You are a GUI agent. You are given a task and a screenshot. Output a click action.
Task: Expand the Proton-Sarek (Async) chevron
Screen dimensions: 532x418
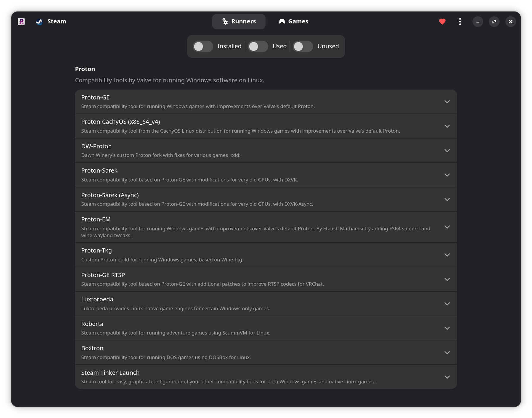click(447, 200)
